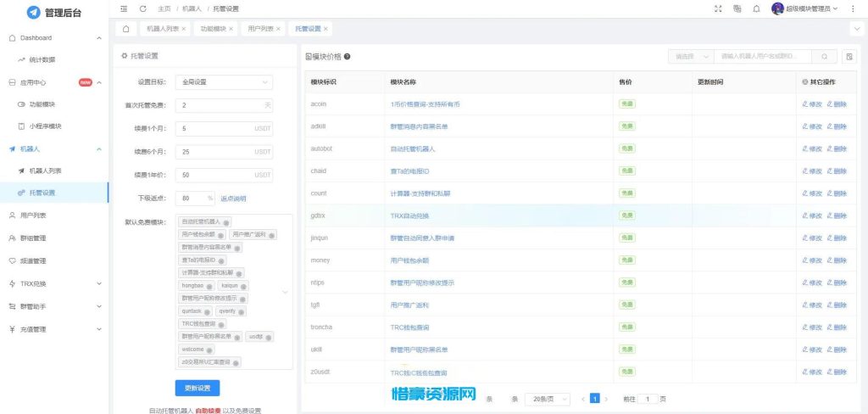The width and height of the screenshot is (868, 414).
Task: Remove the qverify tag
Action: click(x=242, y=312)
